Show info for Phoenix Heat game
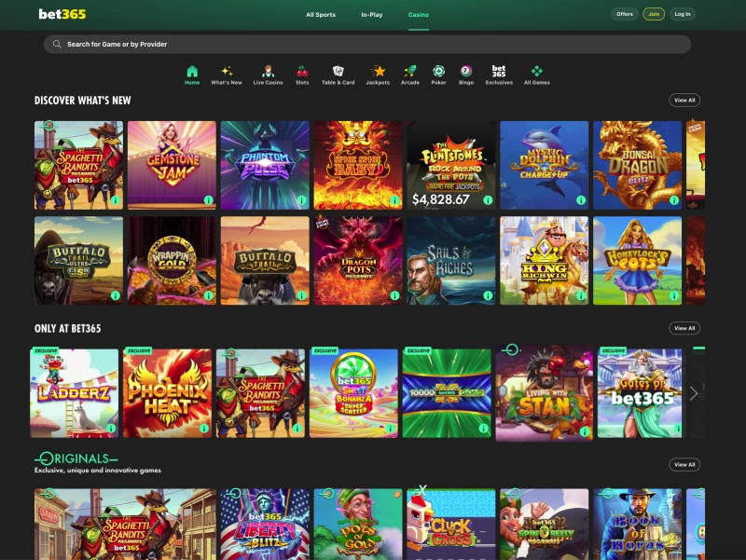 pos(203,429)
